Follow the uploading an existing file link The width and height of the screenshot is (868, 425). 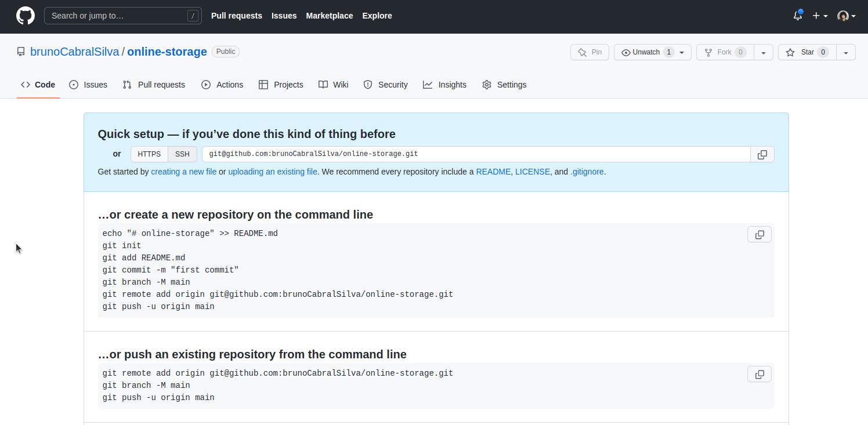tap(273, 172)
